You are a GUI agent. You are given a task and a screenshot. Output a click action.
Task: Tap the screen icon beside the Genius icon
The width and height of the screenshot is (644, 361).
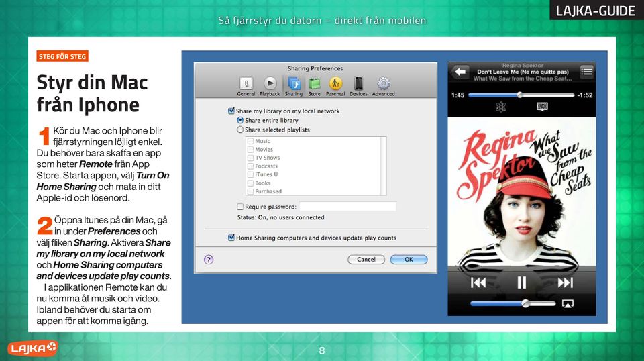542,107
